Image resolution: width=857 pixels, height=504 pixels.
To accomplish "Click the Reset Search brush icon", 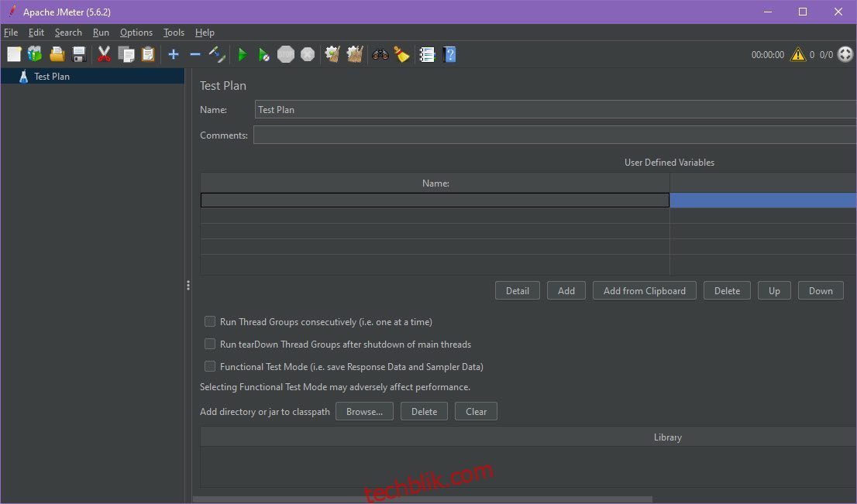I will [401, 54].
